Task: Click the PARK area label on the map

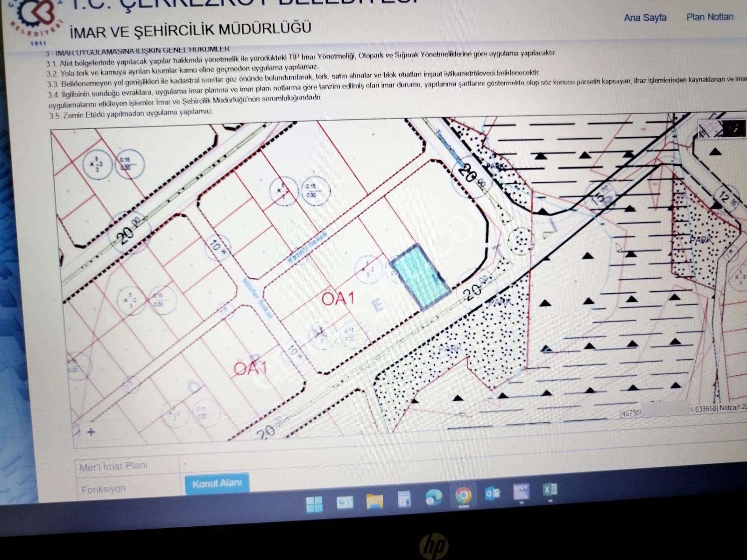Action: (x=450, y=348)
